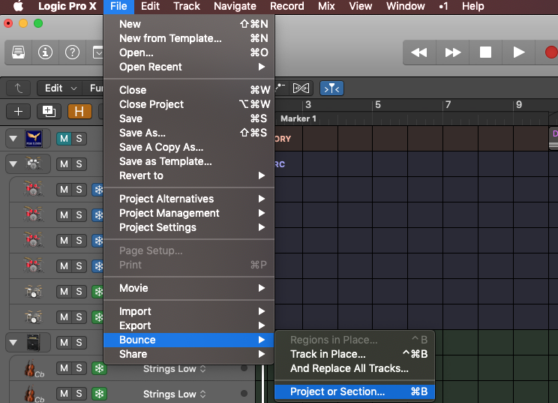The width and height of the screenshot is (558, 403).
Task: Expand the Movie submenu
Action: click(x=189, y=288)
